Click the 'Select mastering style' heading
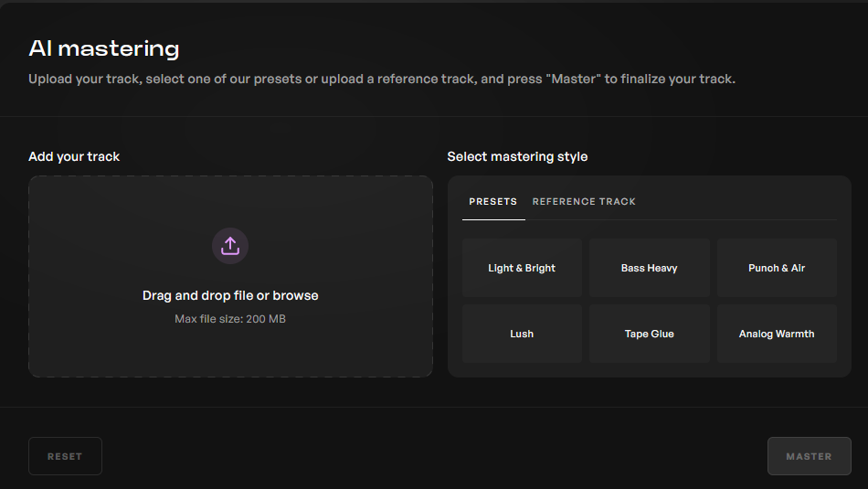 [x=517, y=156]
